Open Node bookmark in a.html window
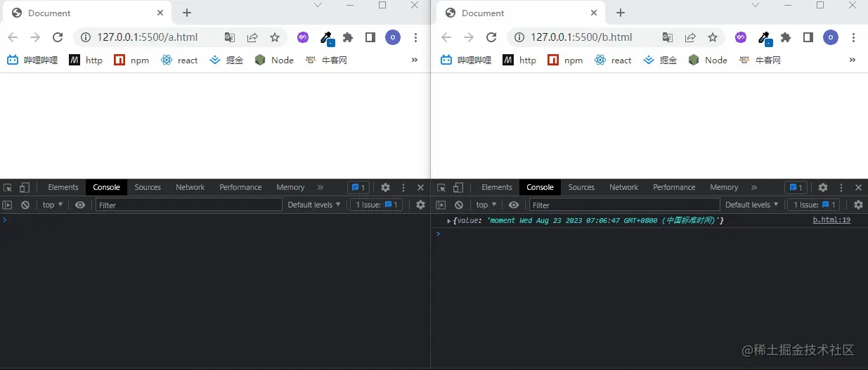Viewport: 868px width, 370px height. [274, 60]
